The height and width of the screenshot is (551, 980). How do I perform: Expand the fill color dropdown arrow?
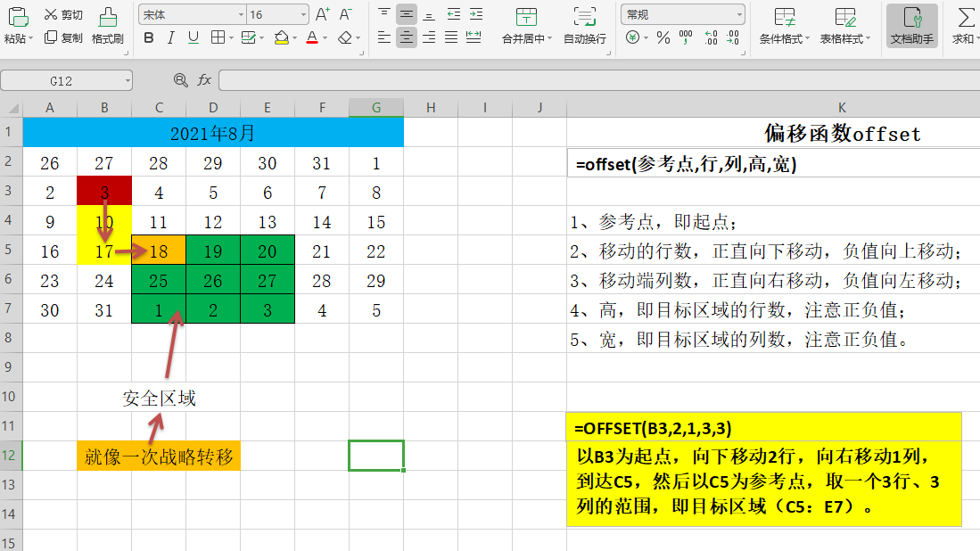pos(294,38)
